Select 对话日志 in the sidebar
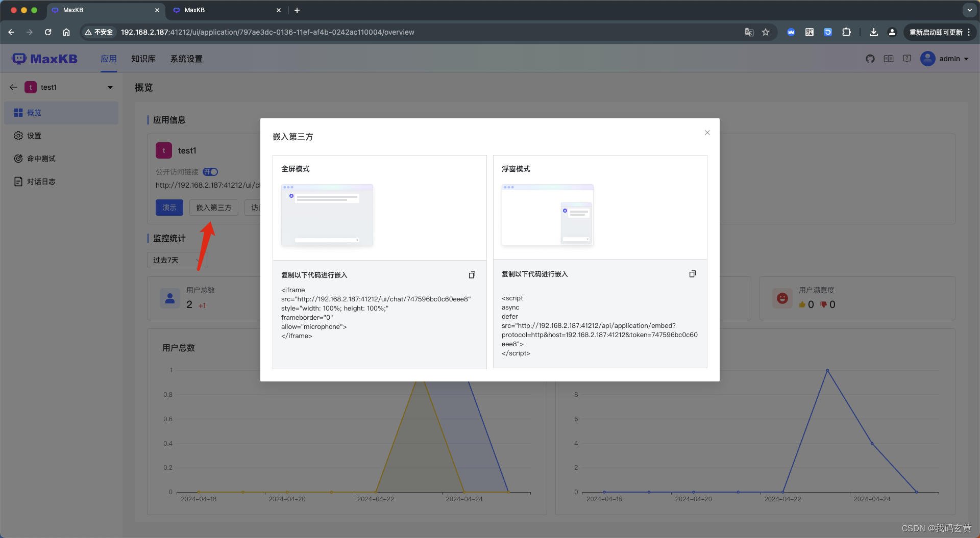 tap(61, 182)
